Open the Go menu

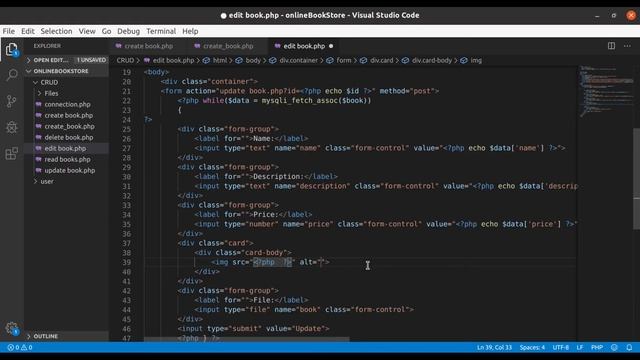[107, 31]
